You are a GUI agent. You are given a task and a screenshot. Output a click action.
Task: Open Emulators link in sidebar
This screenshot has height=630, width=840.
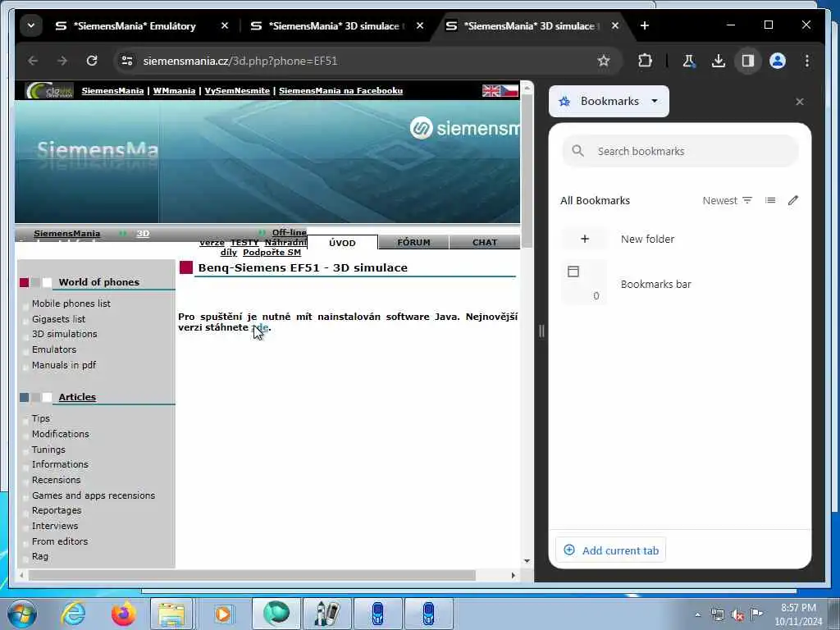tap(54, 349)
